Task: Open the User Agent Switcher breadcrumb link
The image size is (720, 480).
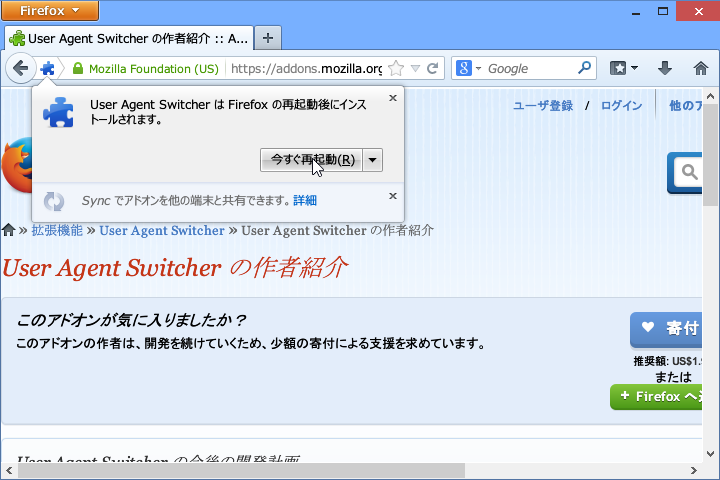Action: (162, 230)
